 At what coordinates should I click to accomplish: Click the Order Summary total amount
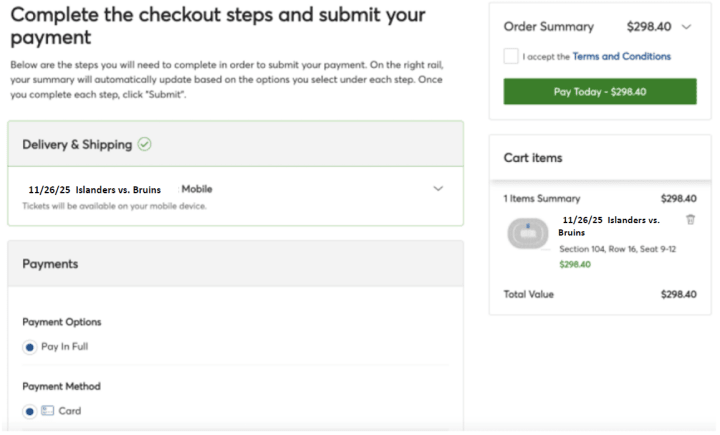[x=649, y=27]
